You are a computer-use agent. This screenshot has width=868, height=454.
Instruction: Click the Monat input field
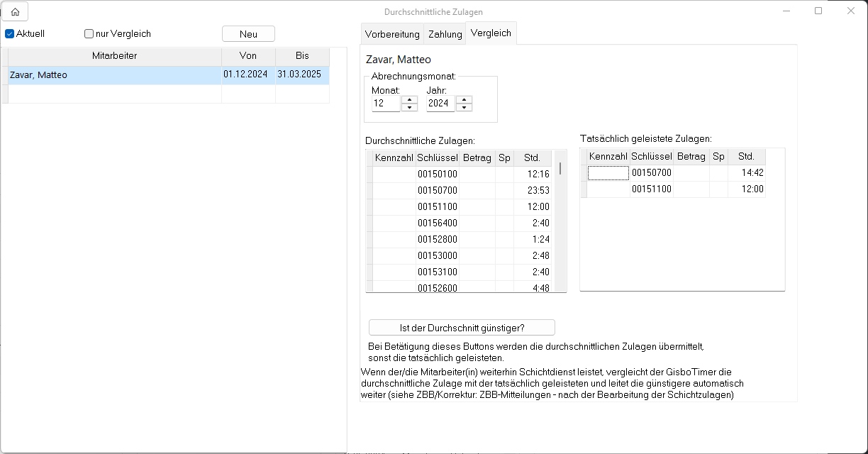(x=386, y=104)
